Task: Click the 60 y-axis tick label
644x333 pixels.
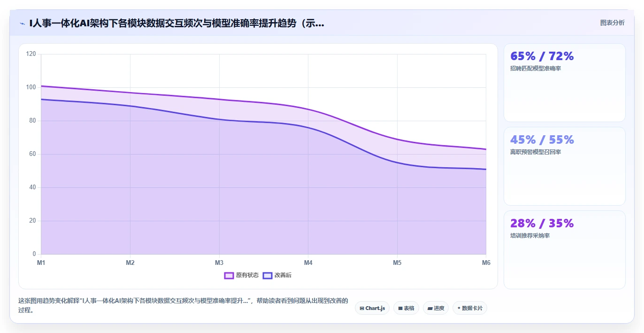Action: (32, 154)
